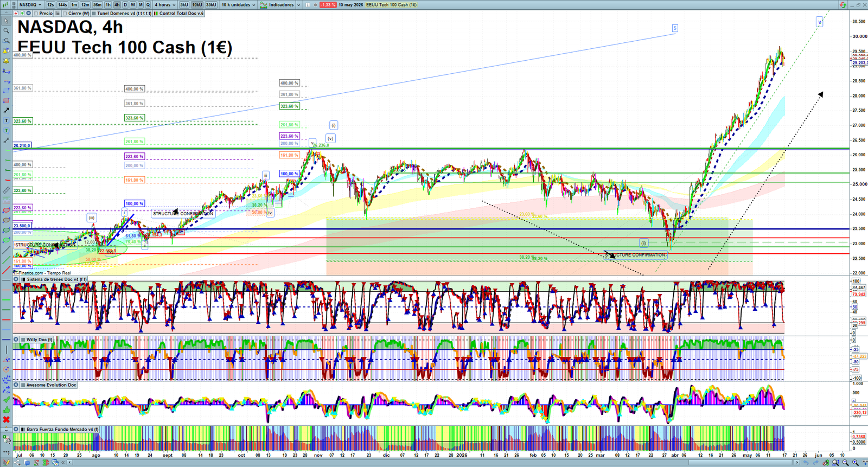The width and height of the screenshot is (868, 467).
Task: Click the zoom-in magnifier bottom right
Action: pyautogui.click(x=856, y=463)
